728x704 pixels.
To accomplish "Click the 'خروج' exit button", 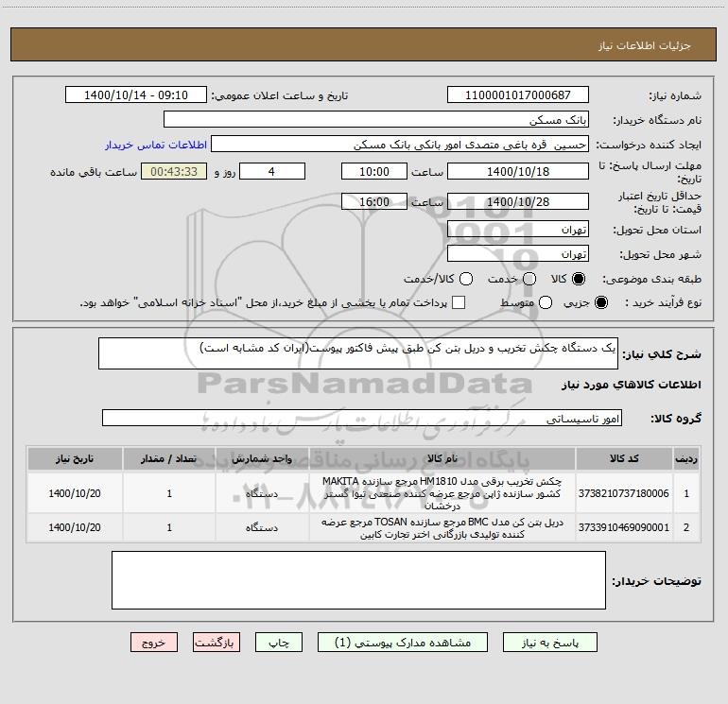I will [x=154, y=642].
